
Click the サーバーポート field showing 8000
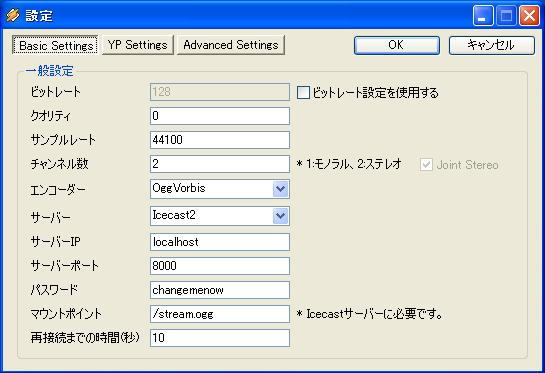pyautogui.click(x=220, y=266)
